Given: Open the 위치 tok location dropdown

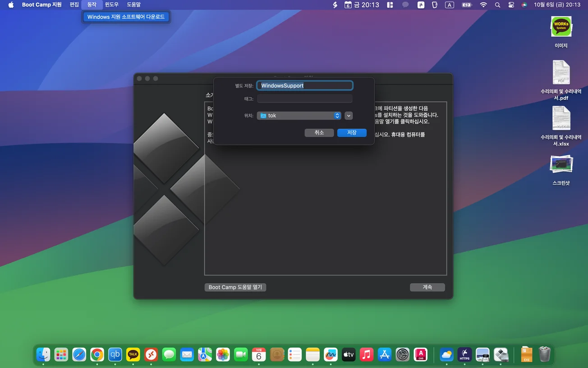Looking at the screenshot, I should coord(299,116).
